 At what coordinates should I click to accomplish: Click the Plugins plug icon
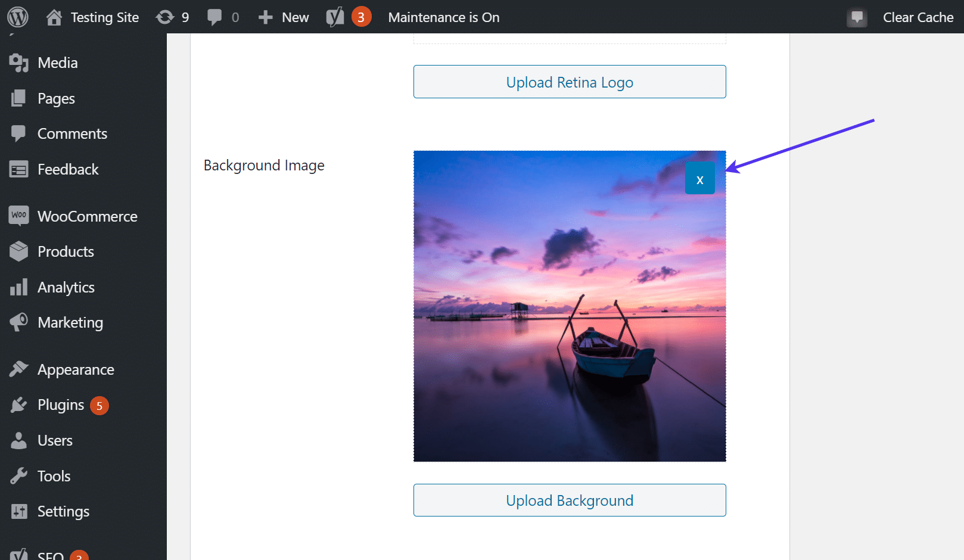(x=19, y=405)
